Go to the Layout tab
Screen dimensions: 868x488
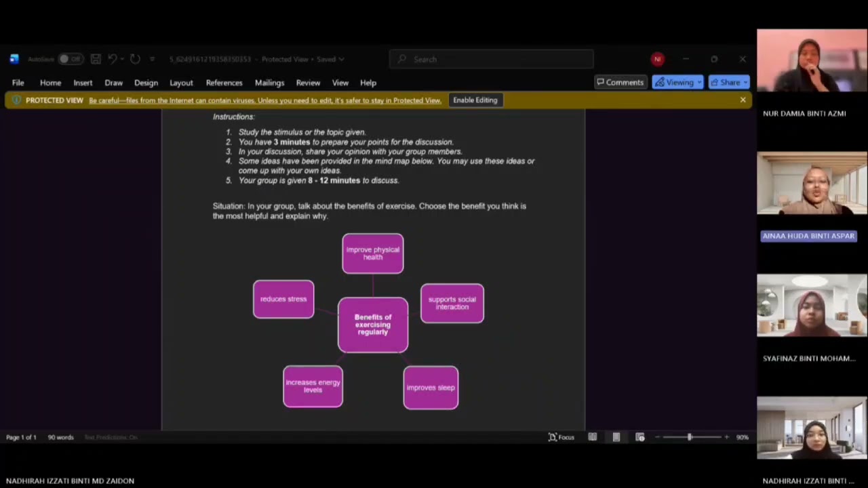coord(181,83)
